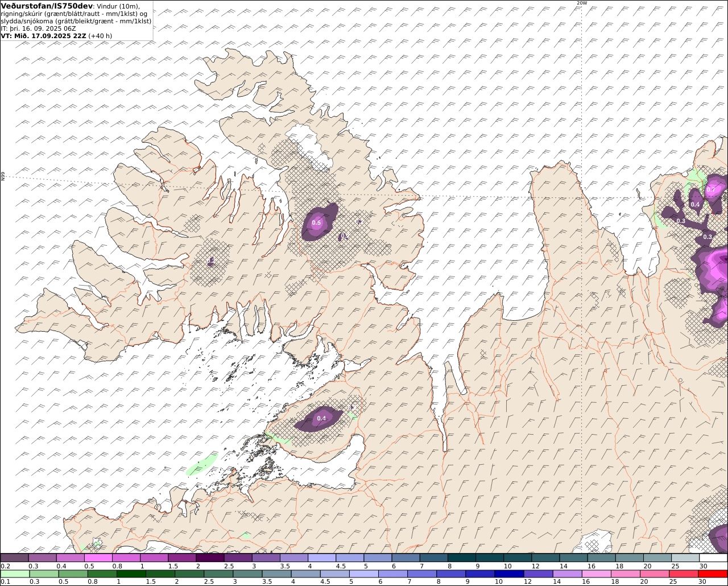This screenshot has height=586, width=728.
Task: Select lower legend swatch between 8 and 9
Action: pos(450,573)
